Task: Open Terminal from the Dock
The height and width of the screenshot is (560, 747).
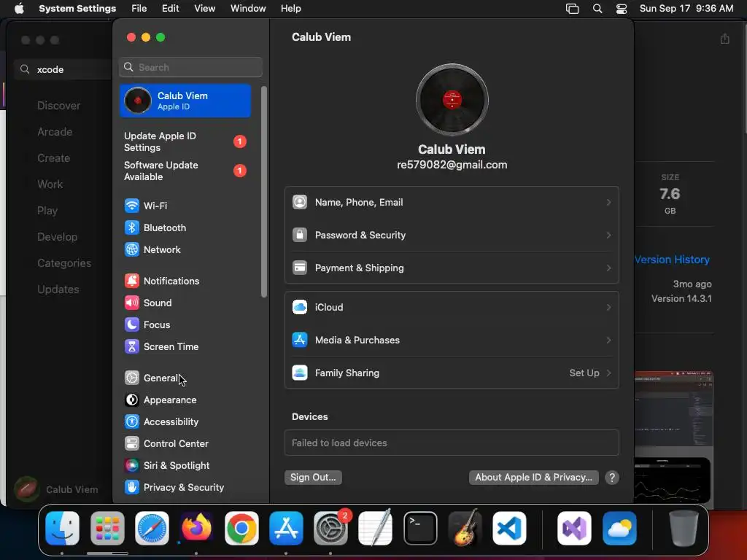Action: pyautogui.click(x=420, y=529)
